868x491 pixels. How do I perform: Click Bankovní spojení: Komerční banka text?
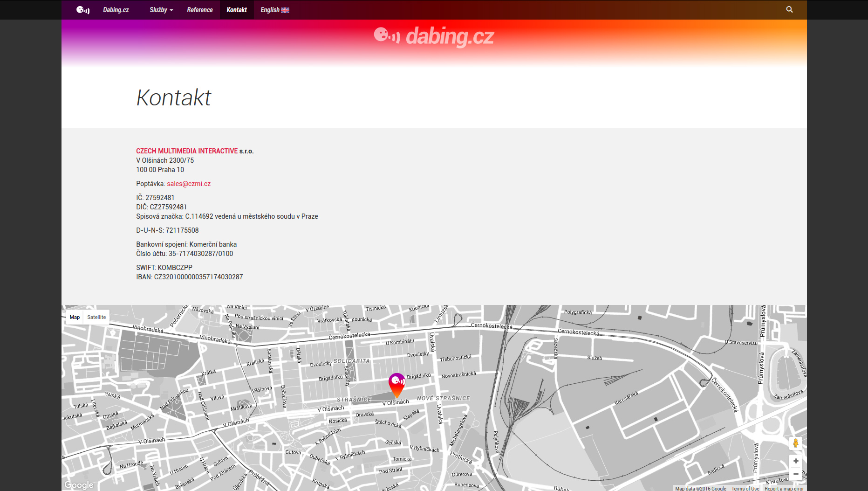coord(186,244)
